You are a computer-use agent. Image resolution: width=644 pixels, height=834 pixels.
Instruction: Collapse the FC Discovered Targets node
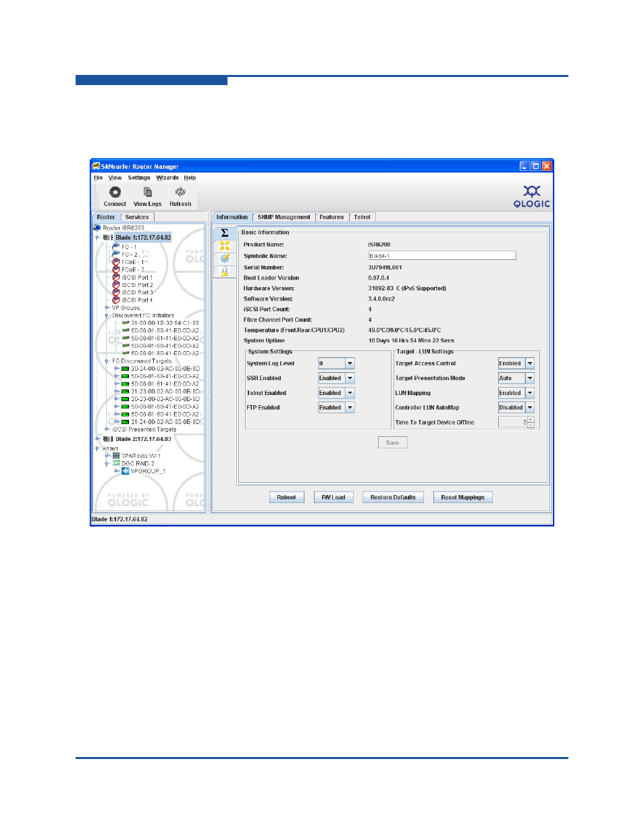(107, 361)
